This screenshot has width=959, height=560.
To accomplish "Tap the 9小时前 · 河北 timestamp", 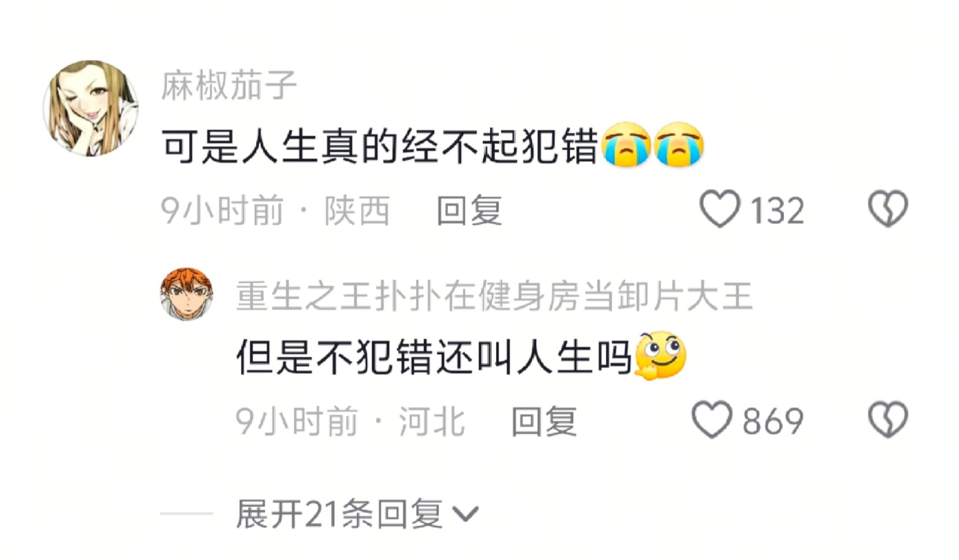I will tap(351, 421).
